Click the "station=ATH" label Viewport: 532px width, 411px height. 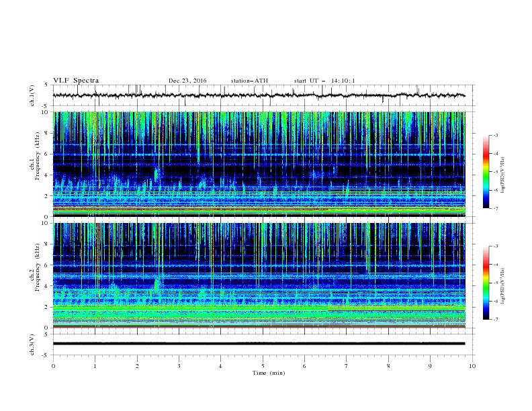249,81
